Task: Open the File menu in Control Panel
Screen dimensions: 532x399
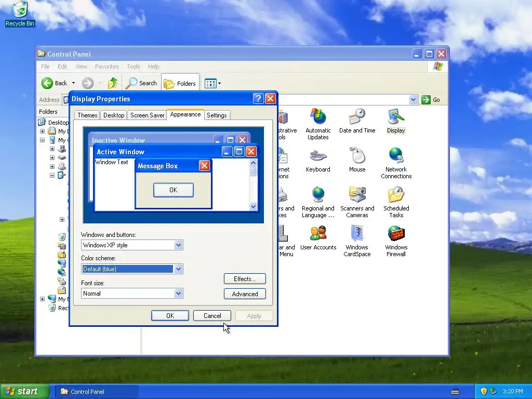Action: click(x=45, y=66)
